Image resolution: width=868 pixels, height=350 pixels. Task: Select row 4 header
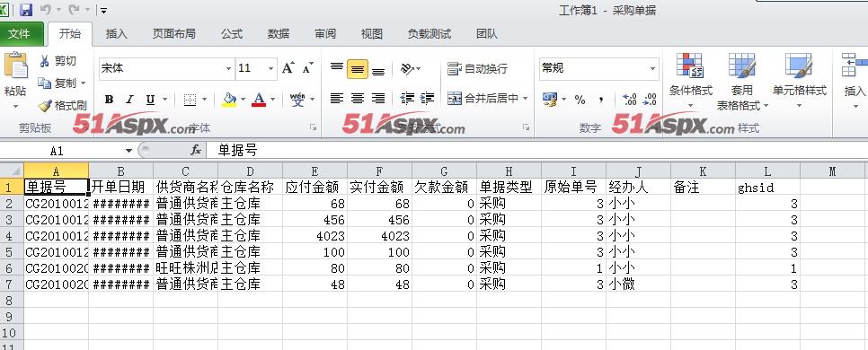tap(12, 235)
